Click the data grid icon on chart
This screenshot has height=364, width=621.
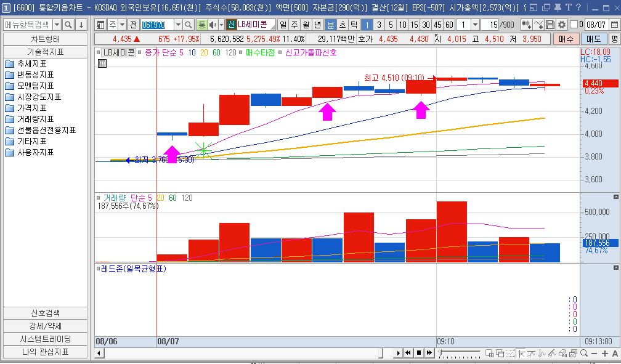tap(102, 63)
